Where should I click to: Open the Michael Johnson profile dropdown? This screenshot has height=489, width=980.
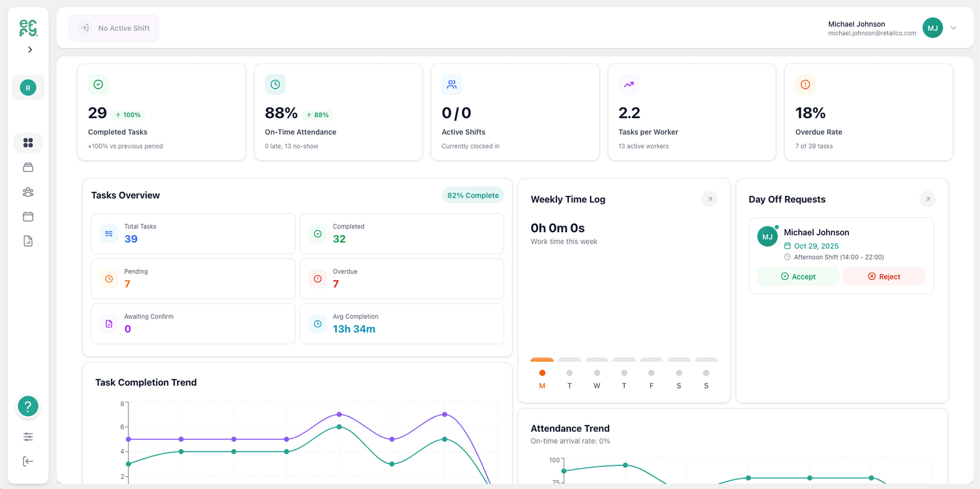click(x=953, y=28)
